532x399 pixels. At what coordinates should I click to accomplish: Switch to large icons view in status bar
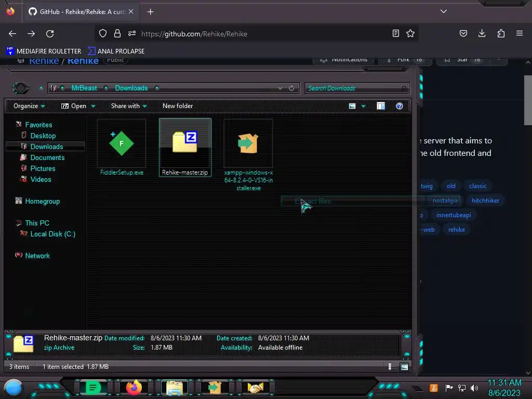tap(404, 367)
